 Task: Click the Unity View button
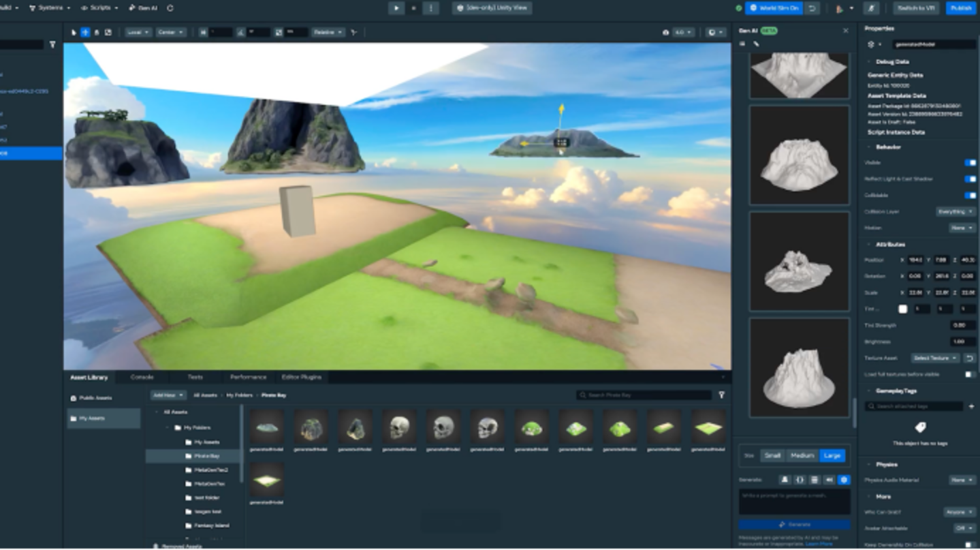pos(492,8)
